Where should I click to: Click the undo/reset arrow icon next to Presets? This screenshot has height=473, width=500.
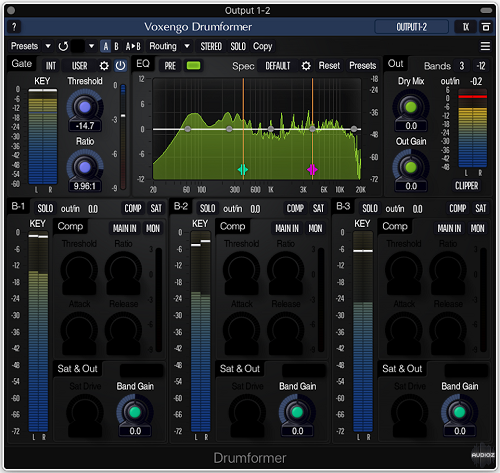click(x=63, y=46)
